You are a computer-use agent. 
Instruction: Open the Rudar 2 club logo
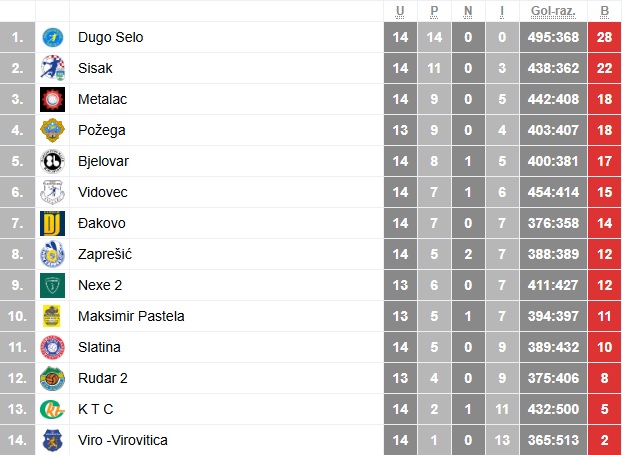(52, 378)
